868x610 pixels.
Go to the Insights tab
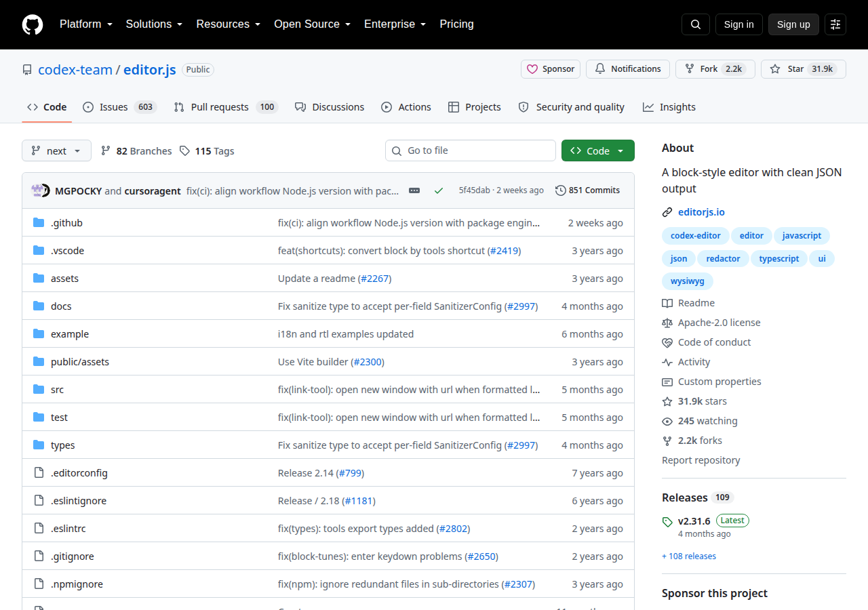[669, 107]
